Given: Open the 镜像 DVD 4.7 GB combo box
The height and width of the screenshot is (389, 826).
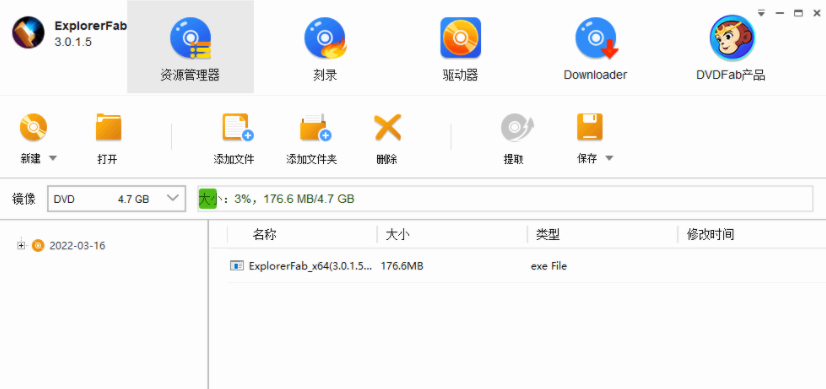Looking at the screenshot, I should [x=116, y=199].
